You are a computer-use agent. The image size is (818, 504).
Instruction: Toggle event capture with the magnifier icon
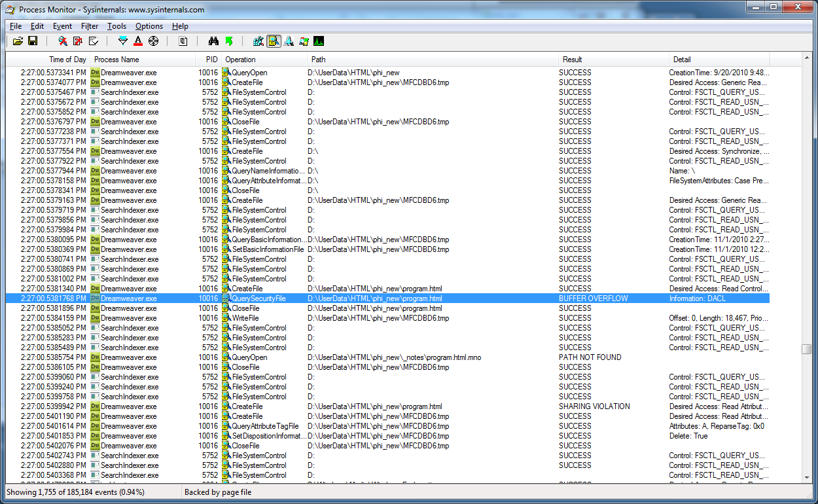tap(63, 41)
